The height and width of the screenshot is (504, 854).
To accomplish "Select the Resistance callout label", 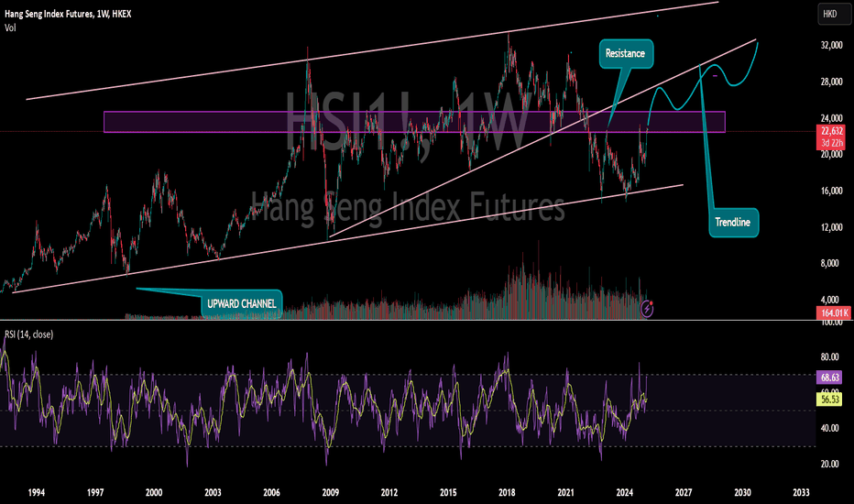I will coord(625,53).
